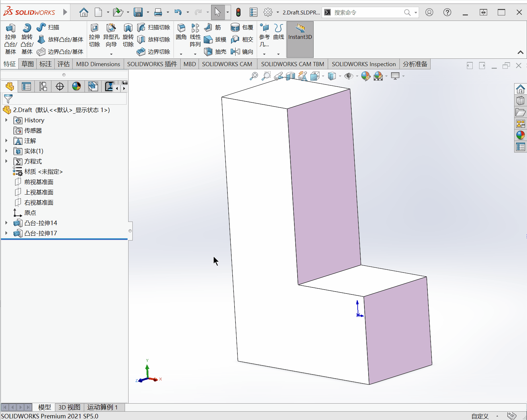Open the Appearances task pane color ball
The height and width of the screenshot is (420, 527).
click(521, 135)
